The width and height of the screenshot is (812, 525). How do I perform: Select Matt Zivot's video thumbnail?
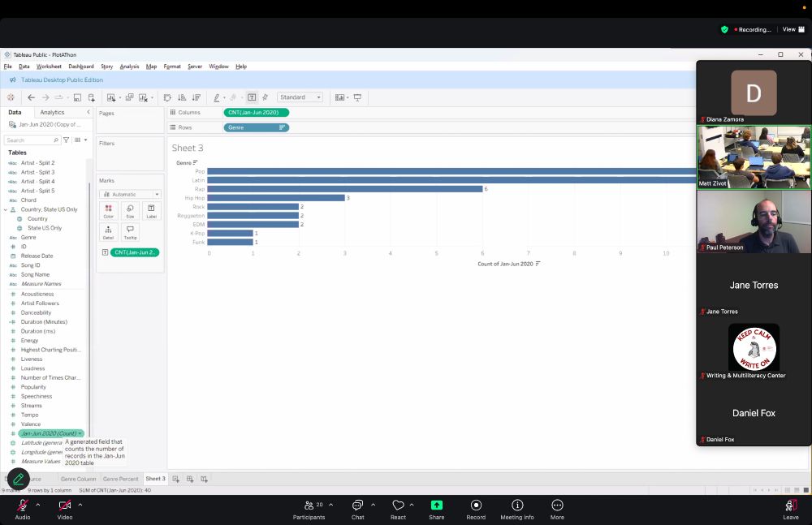click(754, 157)
